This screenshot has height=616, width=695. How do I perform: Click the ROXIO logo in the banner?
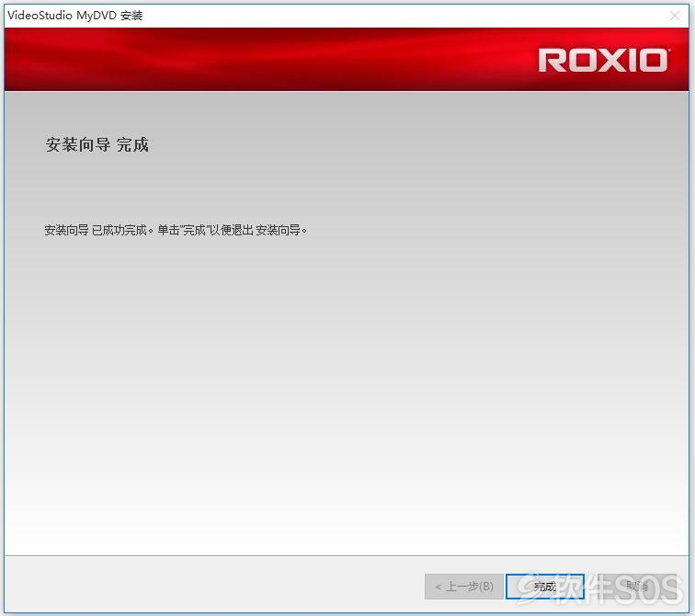(x=603, y=61)
